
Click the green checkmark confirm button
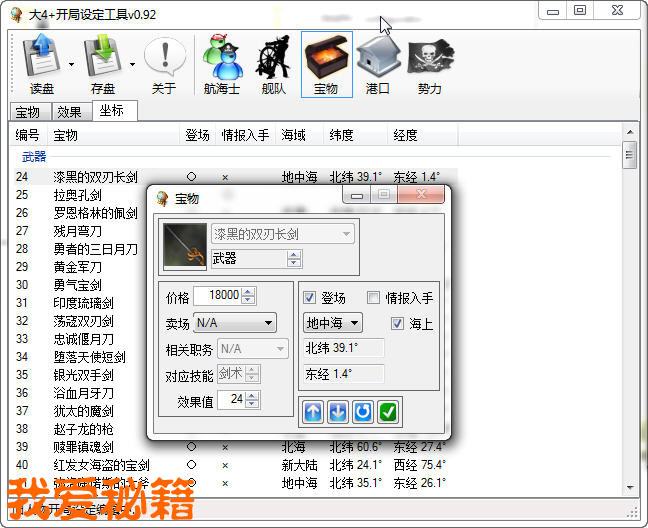point(388,412)
